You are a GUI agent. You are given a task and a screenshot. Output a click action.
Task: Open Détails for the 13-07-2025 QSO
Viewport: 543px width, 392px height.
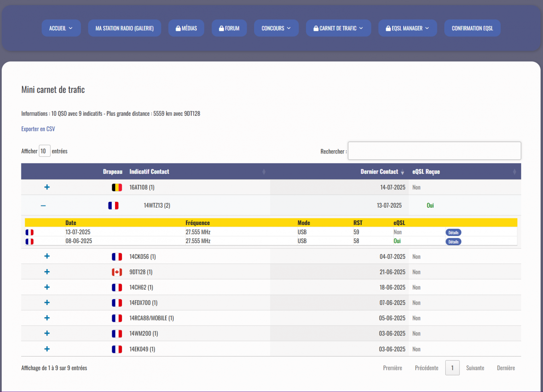tap(453, 233)
